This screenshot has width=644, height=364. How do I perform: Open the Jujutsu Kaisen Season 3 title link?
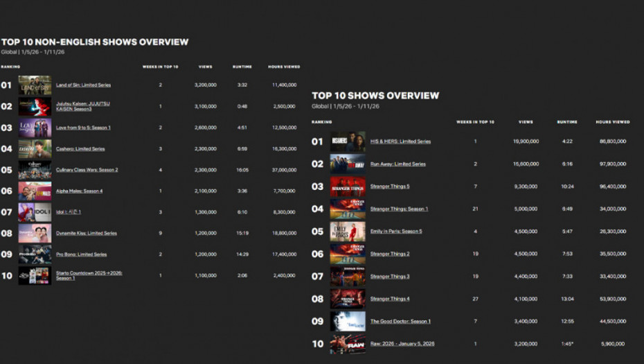(82, 106)
